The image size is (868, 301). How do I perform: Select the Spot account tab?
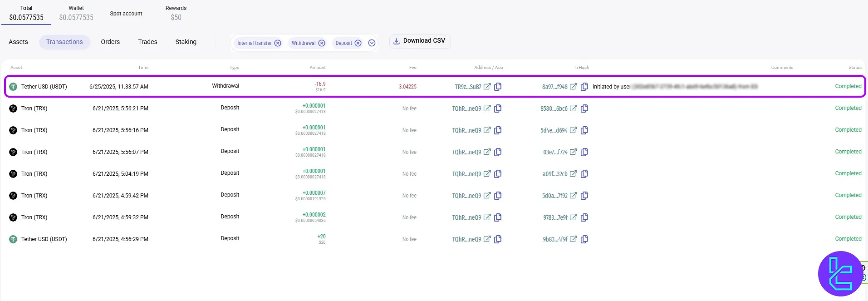126,14
